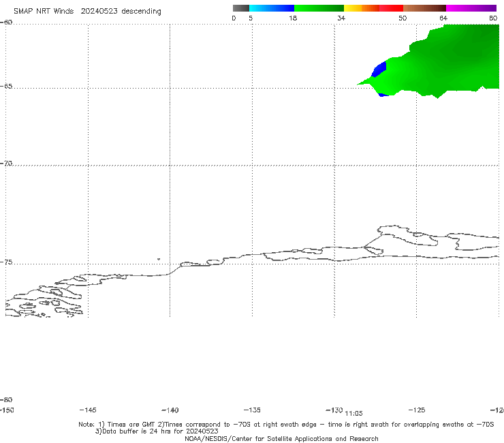Click the 'NOAA/NESDIS/Center for Satellite Applications and Research' credit
The height and width of the screenshot is (443, 504).
point(281,438)
